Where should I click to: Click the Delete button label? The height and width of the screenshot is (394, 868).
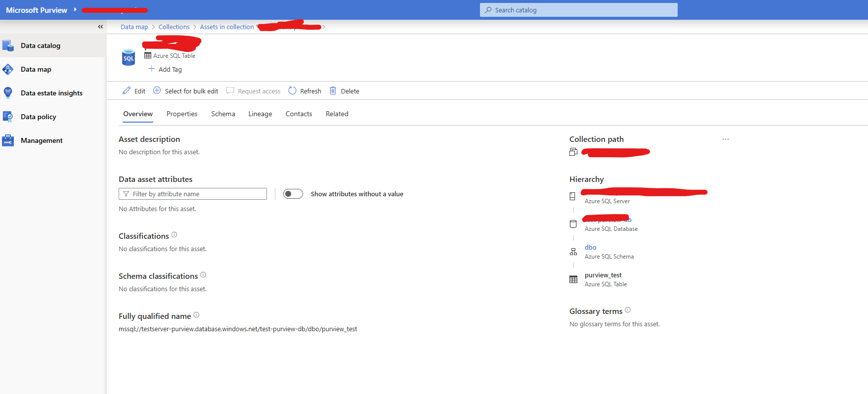tap(350, 91)
